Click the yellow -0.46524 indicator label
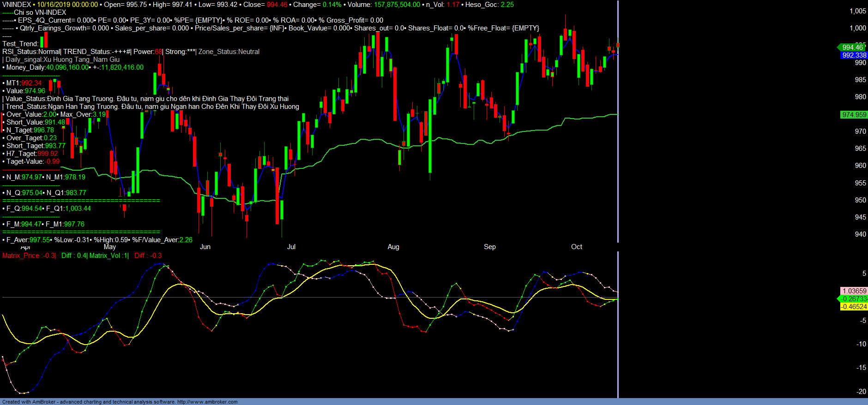The height and width of the screenshot is (405, 868). (854, 307)
